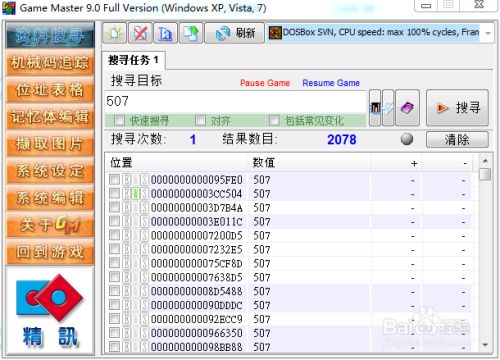
Task: Open the 机械码追踪 sidebar section
Action: coord(50,63)
